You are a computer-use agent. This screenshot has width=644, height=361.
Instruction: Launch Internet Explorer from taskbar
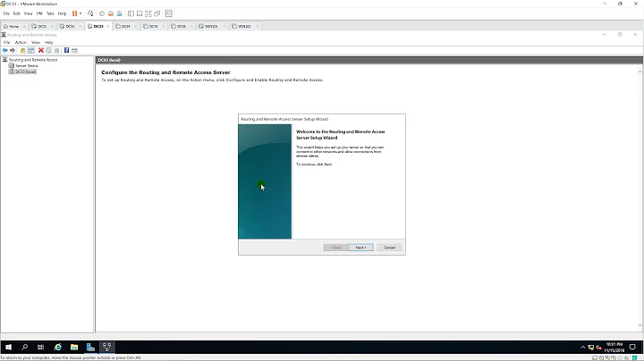pyautogui.click(x=58, y=347)
